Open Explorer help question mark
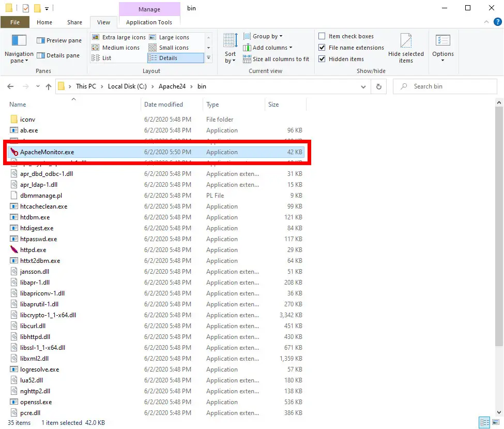504x429 pixels. tap(498, 22)
